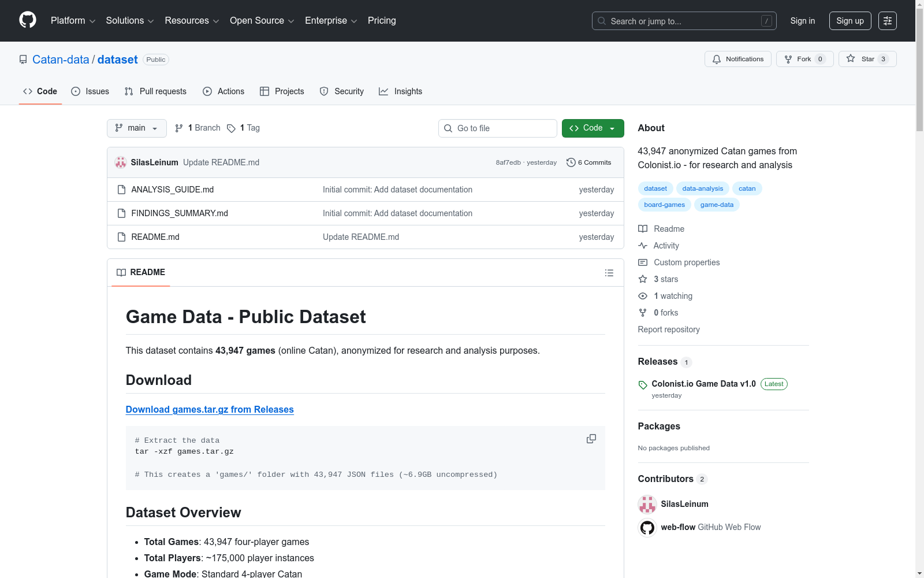924x578 pixels.
Task: View the 6 Commits history
Action: click(589, 162)
